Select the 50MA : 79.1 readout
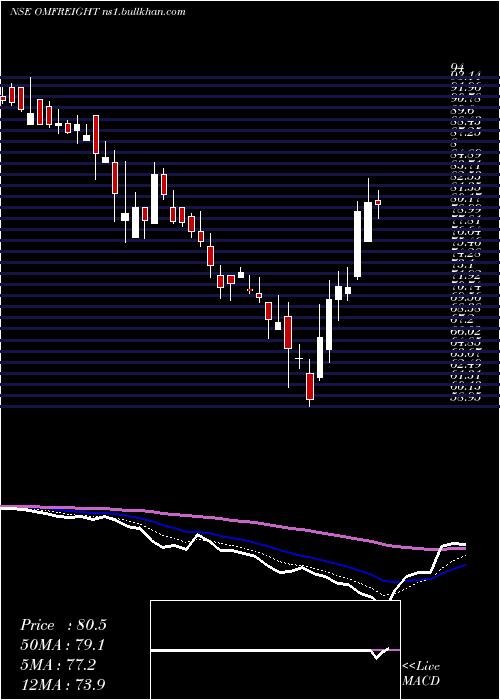 click(64, 645)
